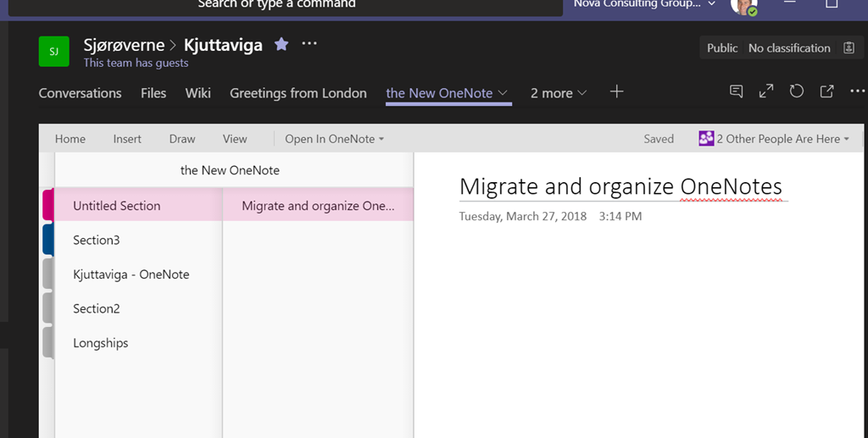
Task: Select the New OneNote tab
Action: coord(439,93)
